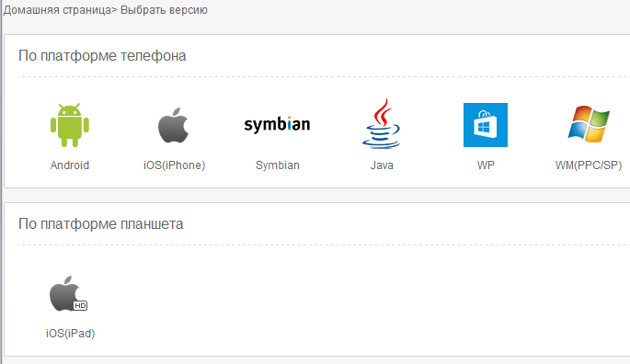Select the Apple logo in tablet section

click(x=64, y=293)
